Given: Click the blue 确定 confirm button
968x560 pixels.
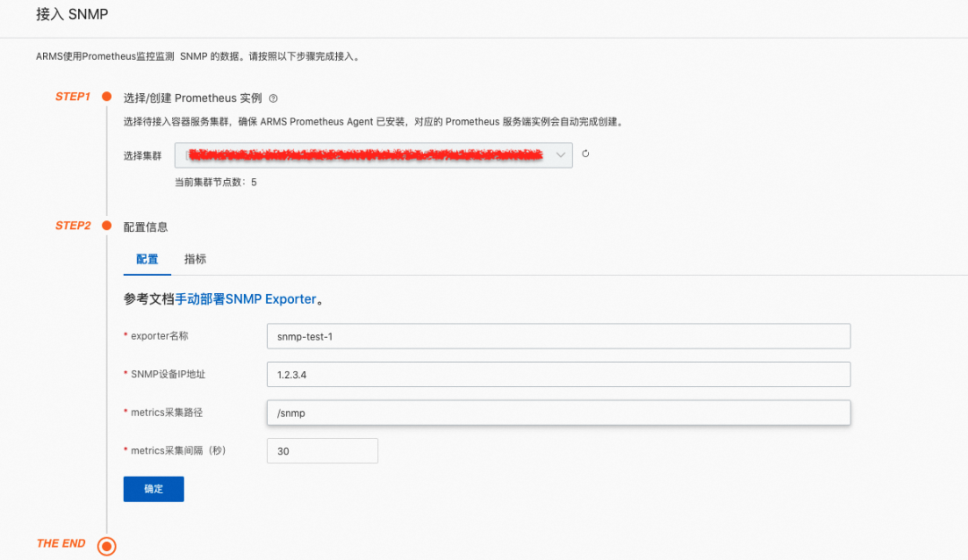Looking at the screenshot, I should (152, 488).
